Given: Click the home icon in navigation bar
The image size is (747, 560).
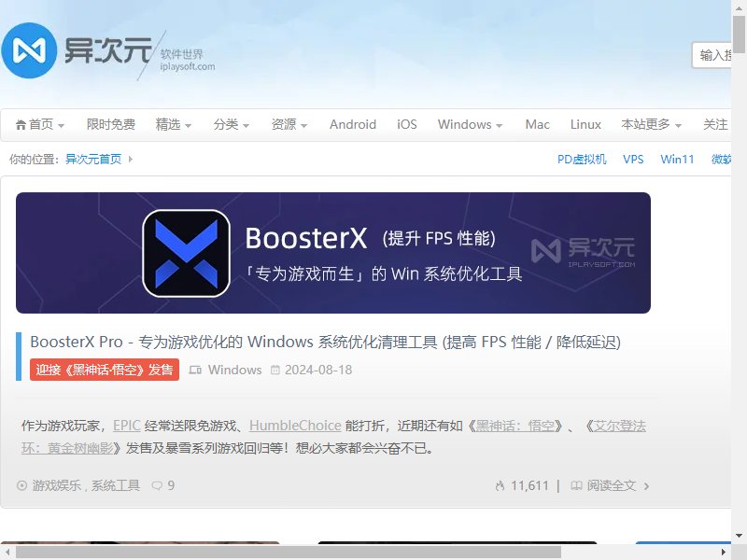Looking at the screenshot, I should [x=21, y=125].
